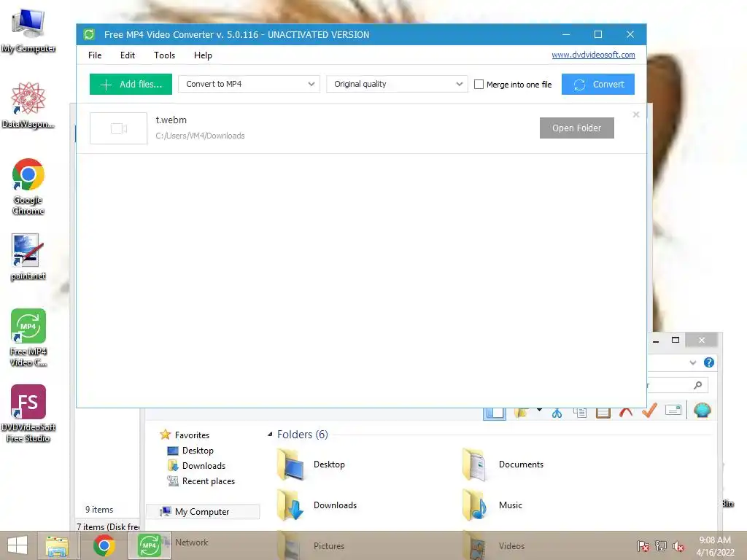Click the t.webm file name

click(x=171, y=120)
